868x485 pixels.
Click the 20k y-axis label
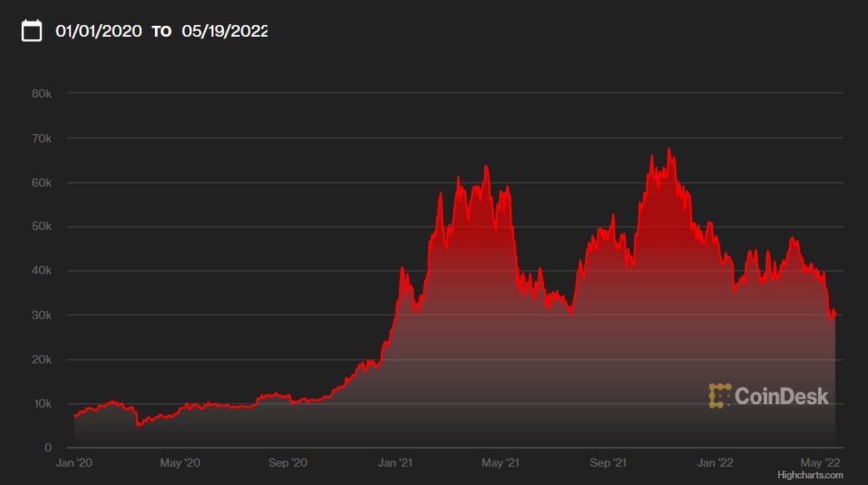(42, 360)
